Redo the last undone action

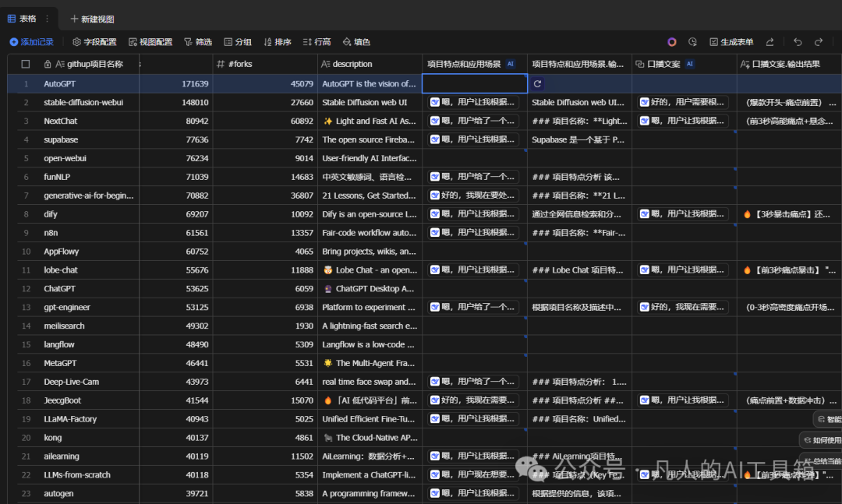[819, 42]
